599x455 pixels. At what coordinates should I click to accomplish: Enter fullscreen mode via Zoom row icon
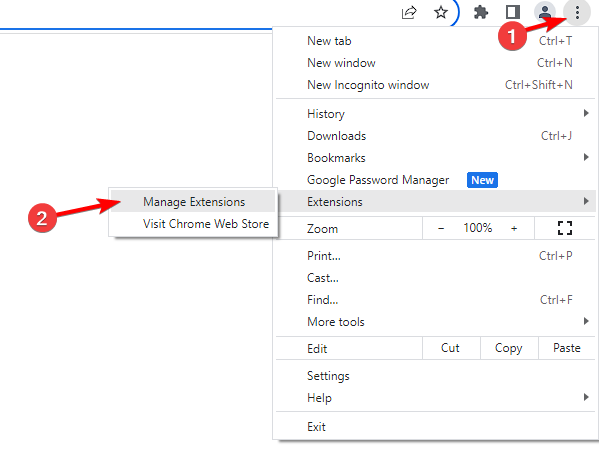tap(565, 228)
